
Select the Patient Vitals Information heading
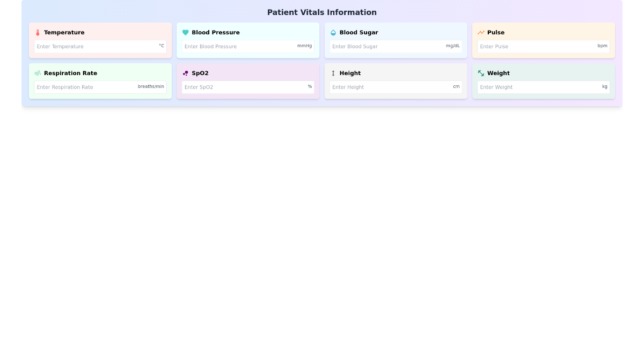click(x=321, y=12)
